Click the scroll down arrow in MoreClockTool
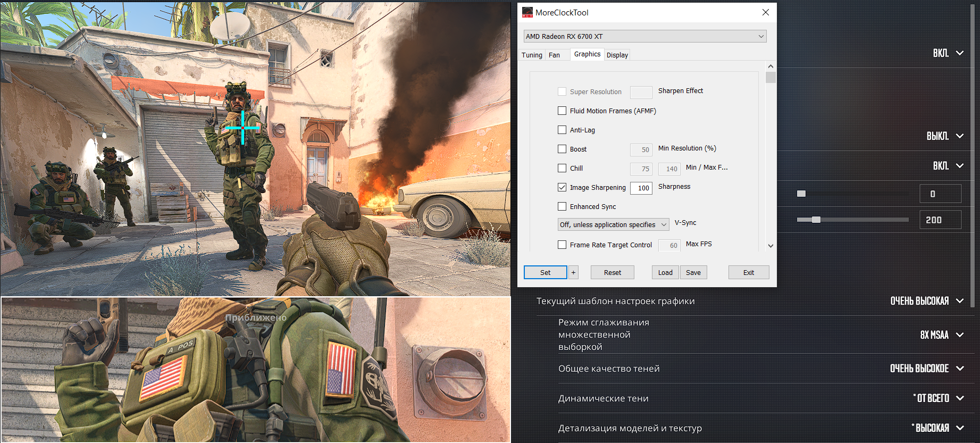This screenshot has height=443, width=980. pyautogui.click(x=770, y=246)
